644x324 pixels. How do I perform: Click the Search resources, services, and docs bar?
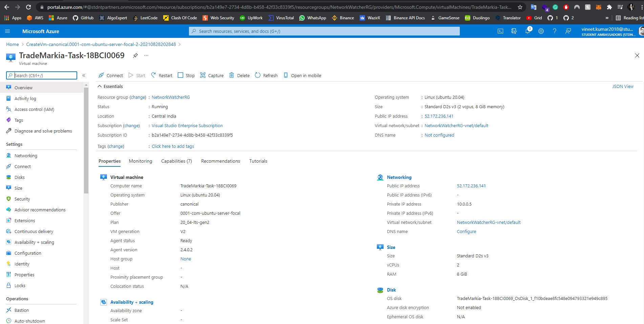click(324, 31)
